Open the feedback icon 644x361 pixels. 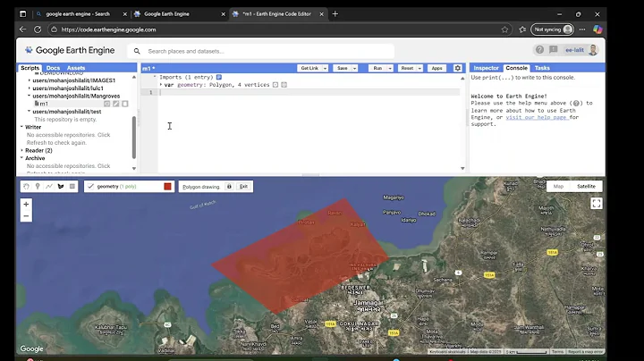(554, 50)
